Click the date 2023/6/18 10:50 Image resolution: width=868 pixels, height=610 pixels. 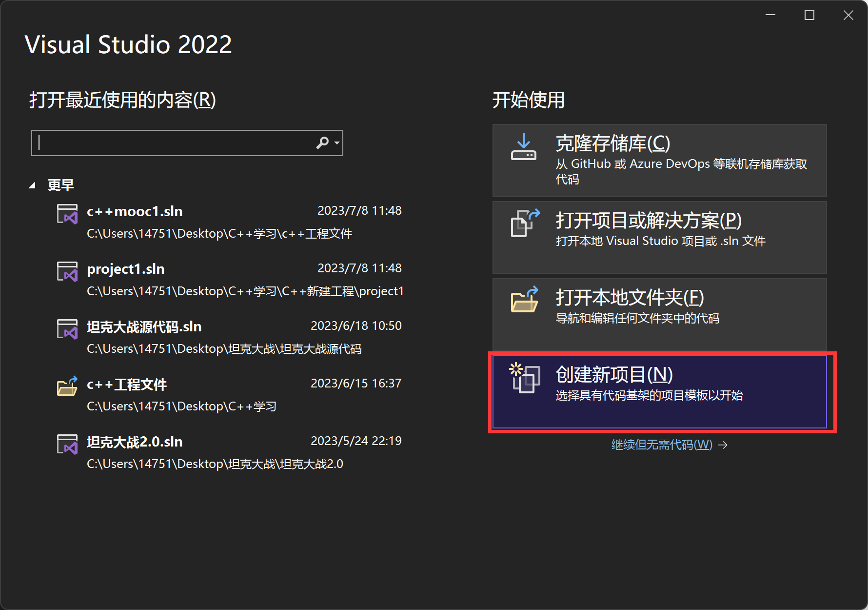tap(356, 325)
